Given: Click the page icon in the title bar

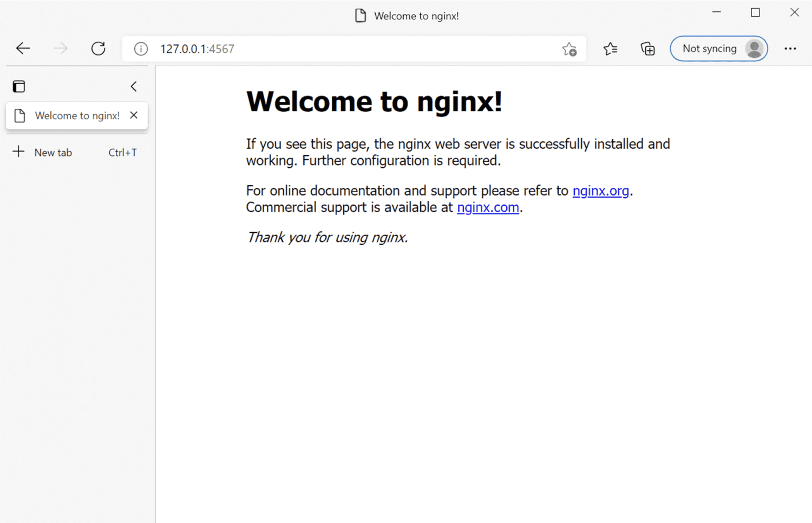Looking at the screenshot, I should [361, 16].
